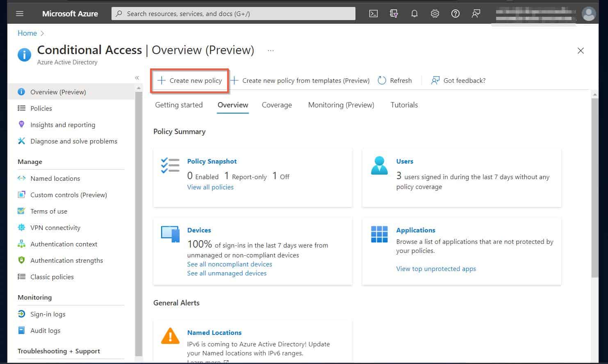Open the directory and subscription filter

tap(394, 14)
